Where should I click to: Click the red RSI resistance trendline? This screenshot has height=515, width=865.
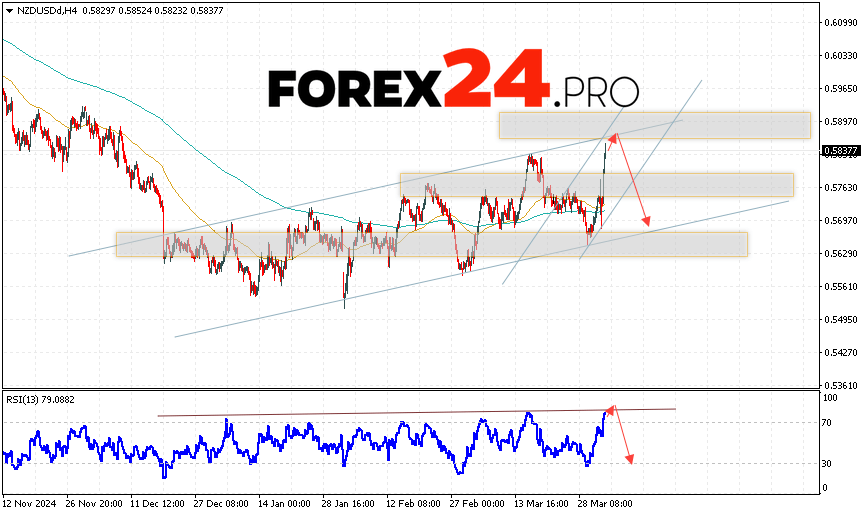pos(400,411)
